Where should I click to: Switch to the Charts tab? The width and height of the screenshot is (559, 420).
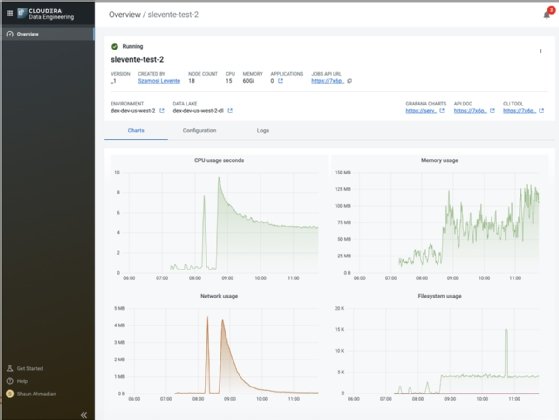point(136,130)
